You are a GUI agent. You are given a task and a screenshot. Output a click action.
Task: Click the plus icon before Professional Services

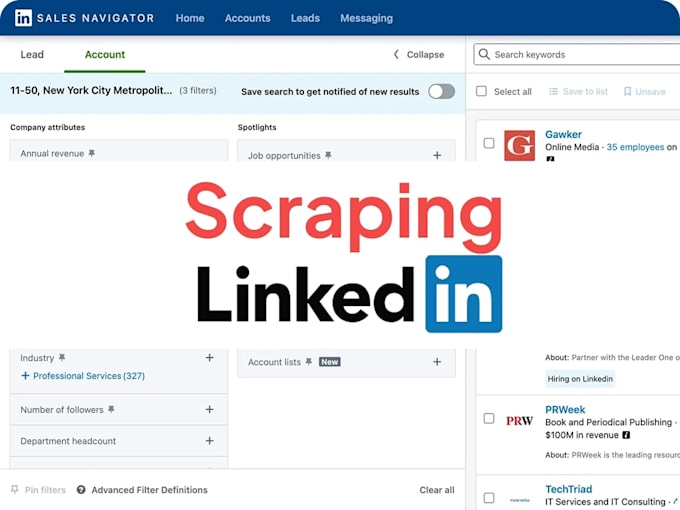coord(25,376)
